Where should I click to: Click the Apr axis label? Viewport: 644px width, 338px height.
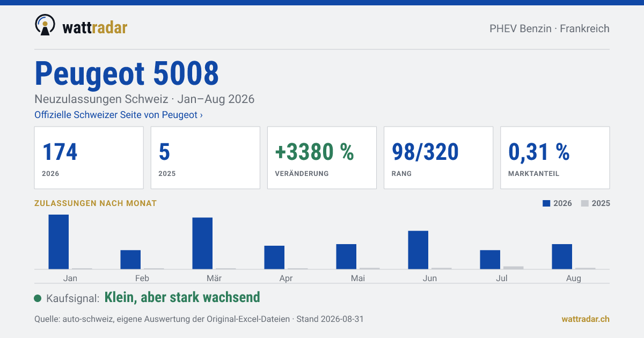coord(286,278)
